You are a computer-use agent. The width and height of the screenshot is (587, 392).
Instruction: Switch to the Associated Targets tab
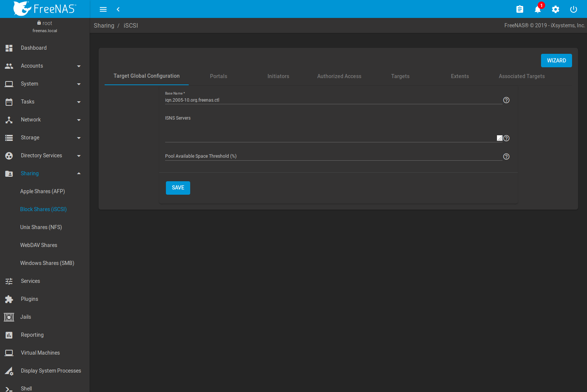tap(522, 76)
